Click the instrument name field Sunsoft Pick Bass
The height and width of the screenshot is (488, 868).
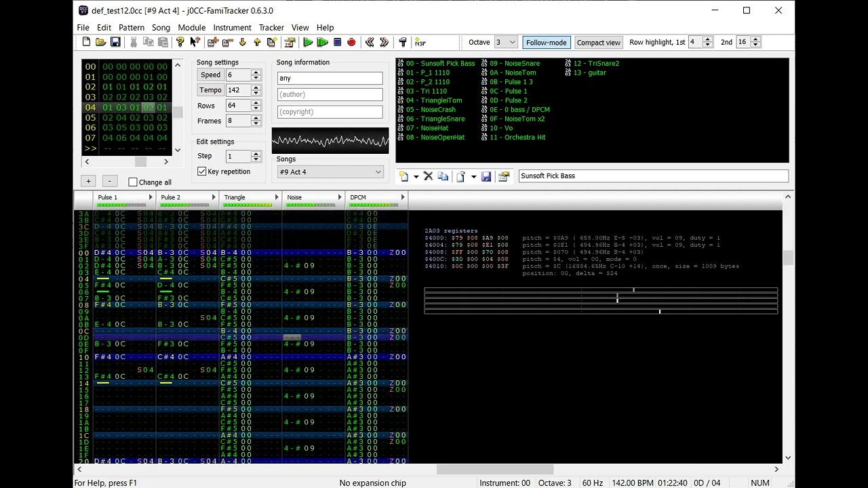tap(654, 176)
